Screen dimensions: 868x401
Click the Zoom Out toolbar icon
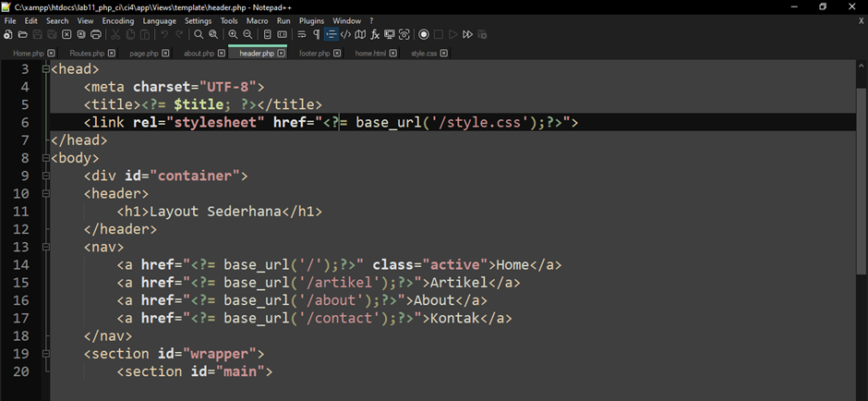click(247, 34)
